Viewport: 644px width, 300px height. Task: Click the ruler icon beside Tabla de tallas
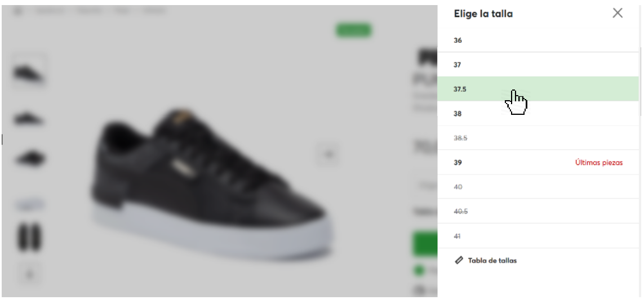click(459, 260)
